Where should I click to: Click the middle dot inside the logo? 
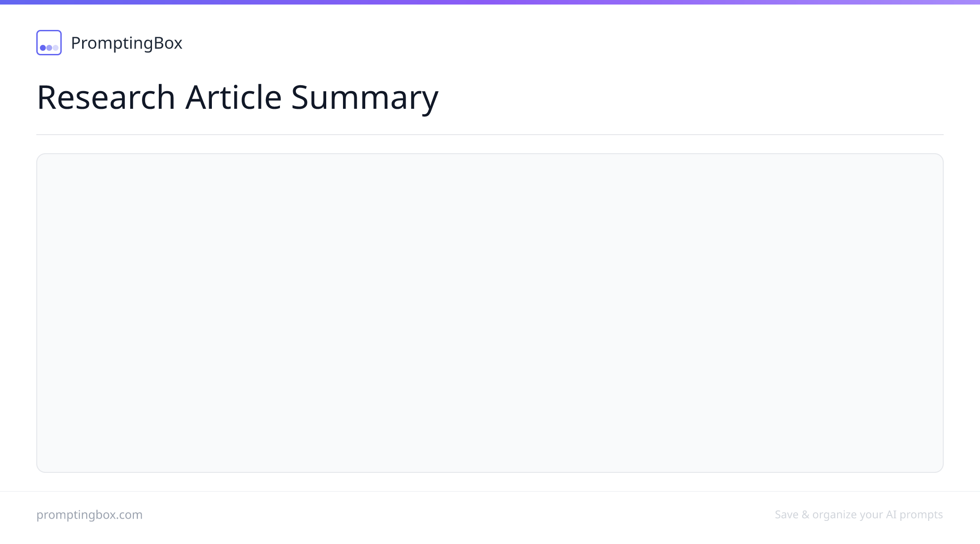click(x=49, y=48)
